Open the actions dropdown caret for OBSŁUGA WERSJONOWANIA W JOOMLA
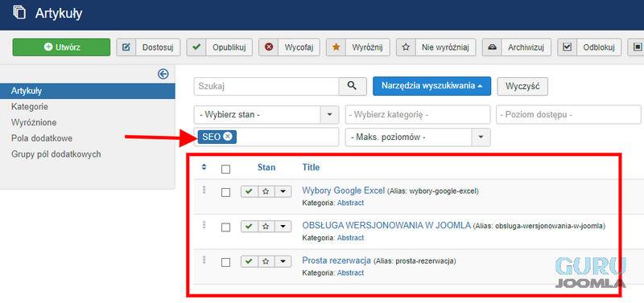The height and width of the screenshot is (303, 644). [x=283, y=227]
